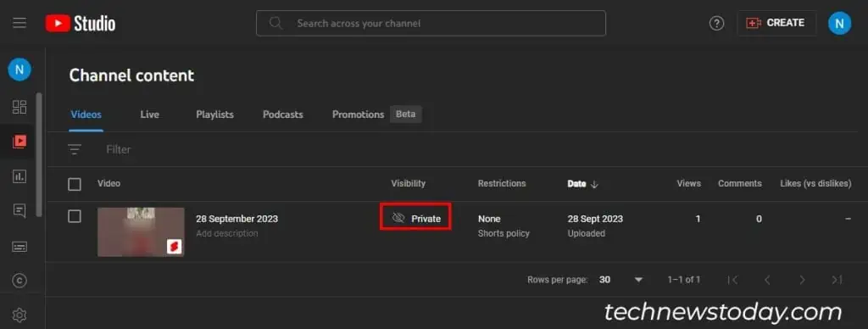Open the video thumbnail
The width and height of the screenshot is (868, 329).
click(x=141, y=232)
